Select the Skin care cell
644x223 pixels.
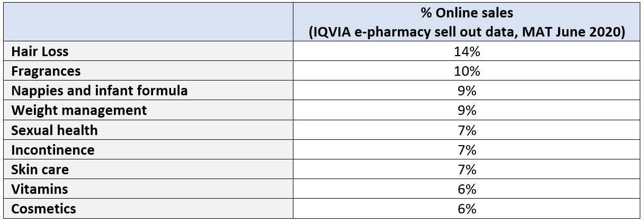pos(40,170)
